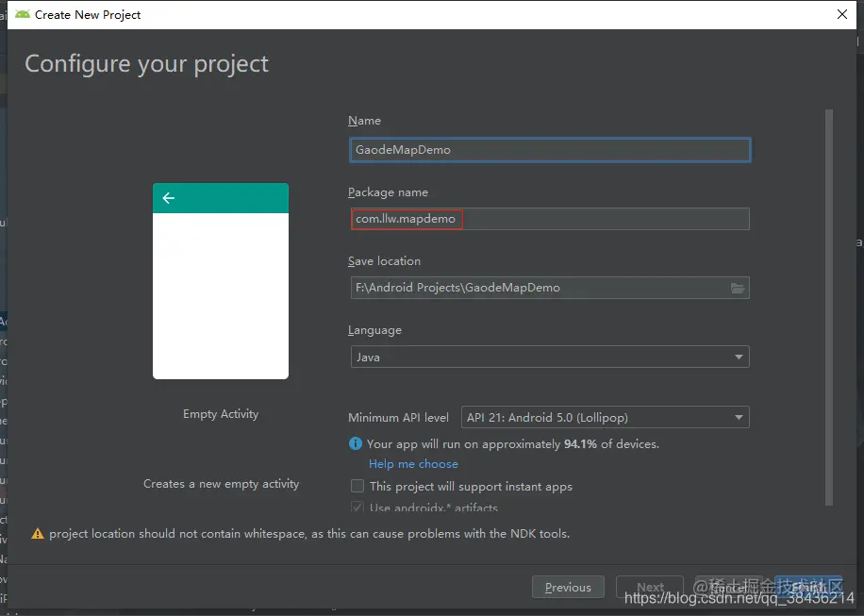Click the blue info icon beside device percentage
864x616 pixels.
pos(356,443)
